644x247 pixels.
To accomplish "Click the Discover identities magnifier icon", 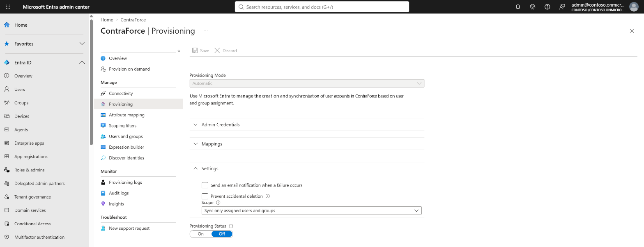I will click(103, 158).
